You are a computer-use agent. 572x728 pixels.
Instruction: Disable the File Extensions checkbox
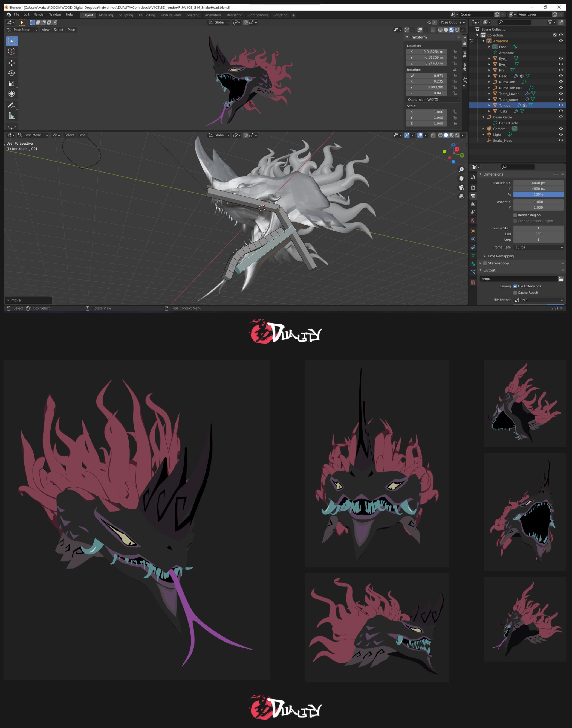pos(515,286)
